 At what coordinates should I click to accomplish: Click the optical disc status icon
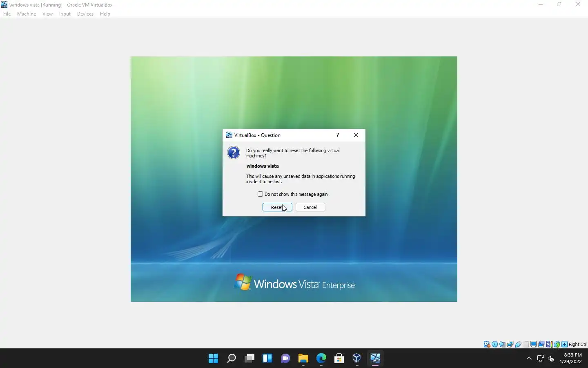coord(494,344)
